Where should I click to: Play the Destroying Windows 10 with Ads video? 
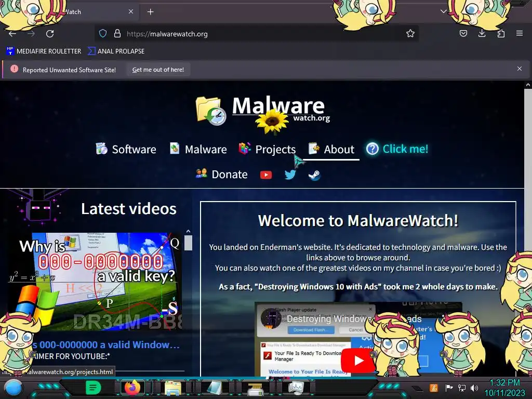click(358, 361)
